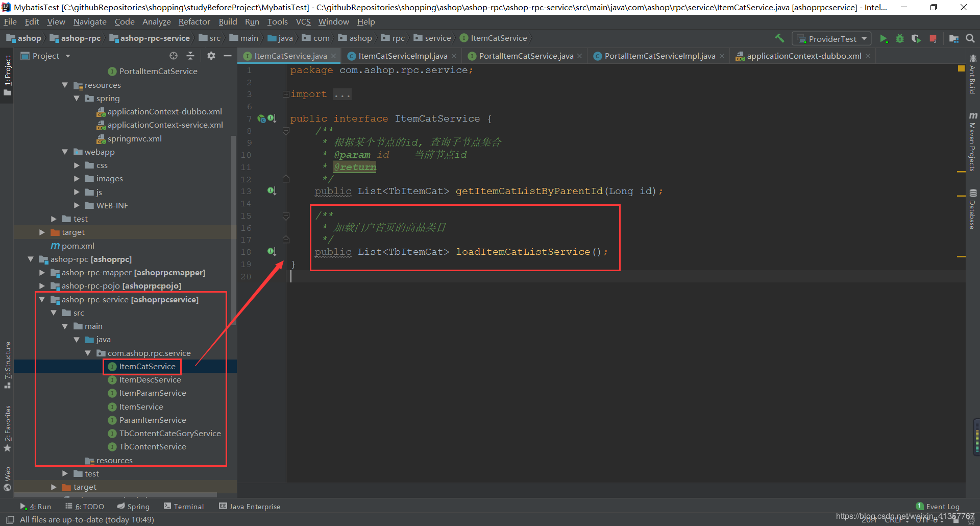Toggle the 7: Structure side tab
The width and height of the screenshot is (980, 526).
[7, 365]
